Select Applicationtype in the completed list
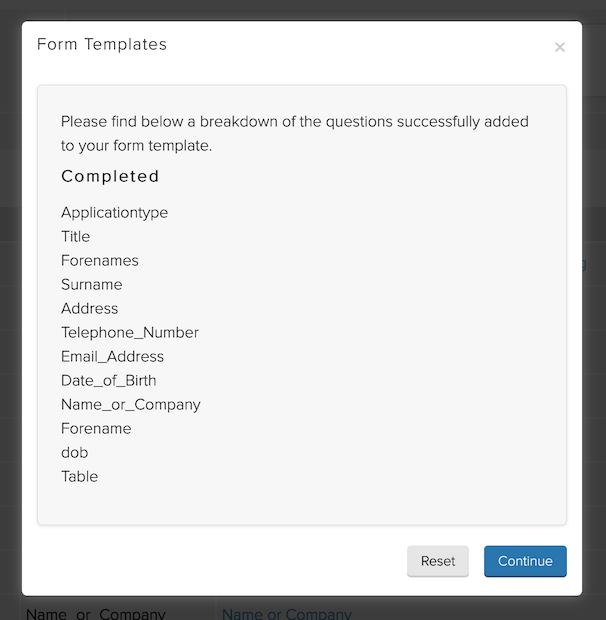The width and height of the screenshot is (606, 620). click(114, 212)
